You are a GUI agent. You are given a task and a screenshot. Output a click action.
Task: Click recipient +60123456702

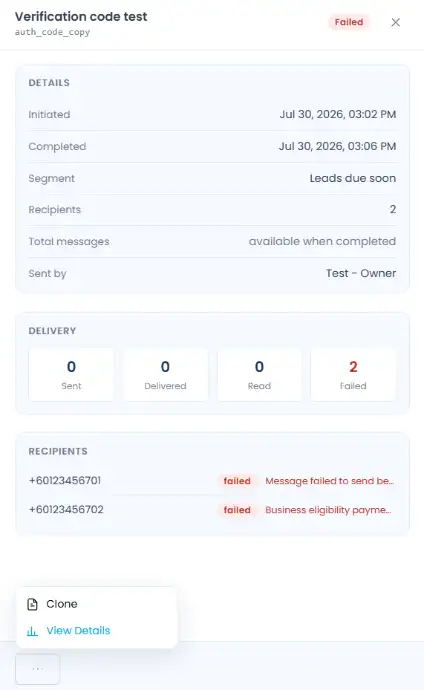[x=66, y=510]
